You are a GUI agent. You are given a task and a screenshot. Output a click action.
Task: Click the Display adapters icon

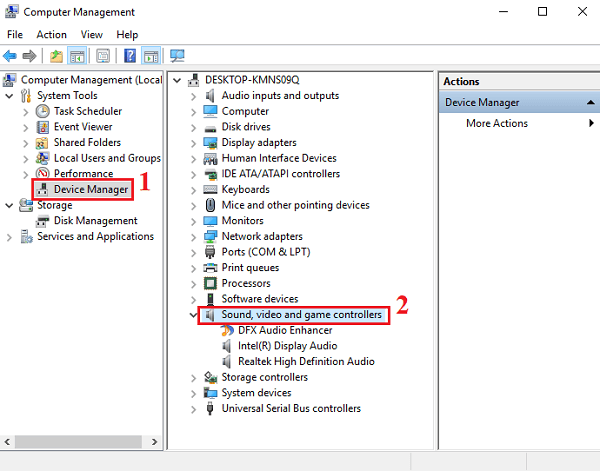click(211, 143)
